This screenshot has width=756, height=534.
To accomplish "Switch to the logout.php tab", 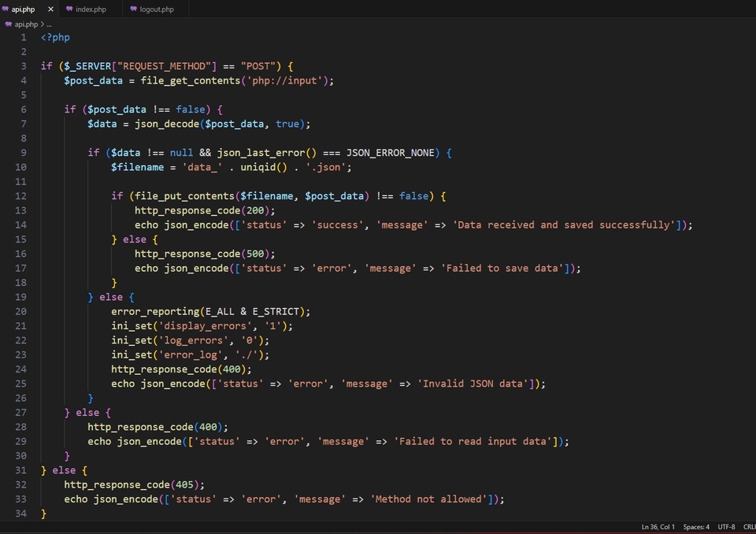I will 156,9.
